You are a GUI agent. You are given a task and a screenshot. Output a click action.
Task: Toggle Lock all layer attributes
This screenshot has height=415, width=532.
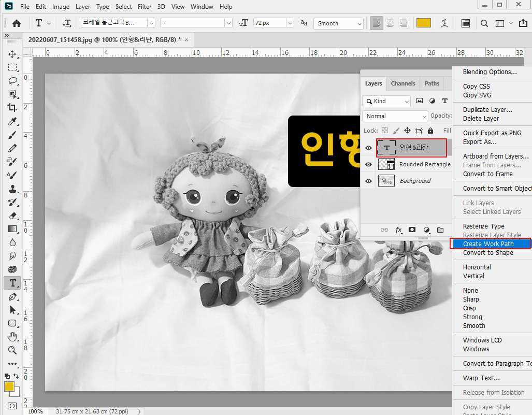pyautogui.click(x=430, y=131)
